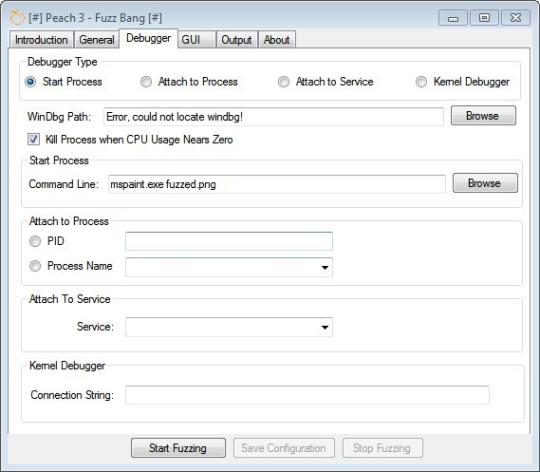
Task: Open the About tab
Action: pos(277,40)
